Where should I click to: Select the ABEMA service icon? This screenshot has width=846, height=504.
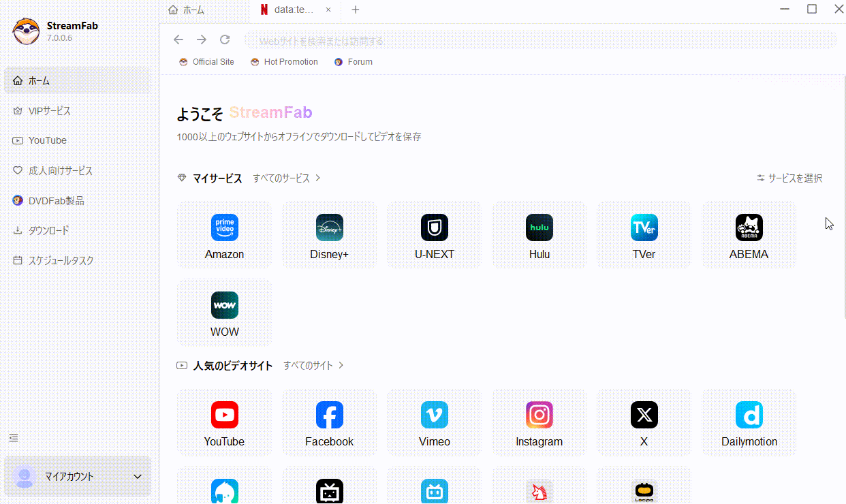click(749, 234)
